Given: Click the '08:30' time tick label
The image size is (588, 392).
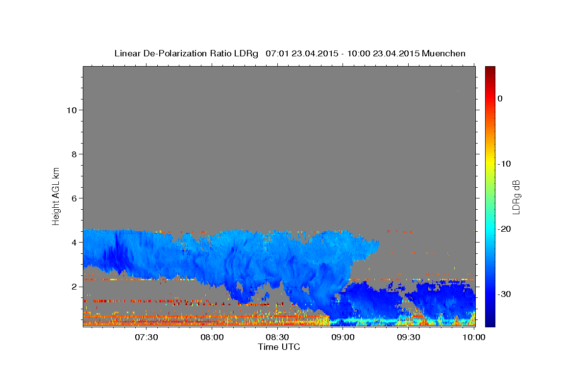Looking at the screenshot, I should [277, 337].
